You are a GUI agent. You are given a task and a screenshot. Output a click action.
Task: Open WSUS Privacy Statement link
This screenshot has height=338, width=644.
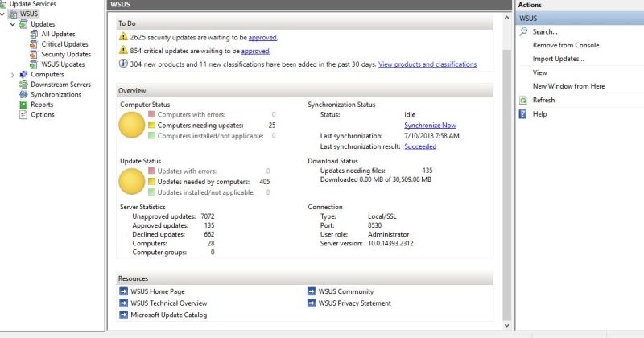click(354, 303)
